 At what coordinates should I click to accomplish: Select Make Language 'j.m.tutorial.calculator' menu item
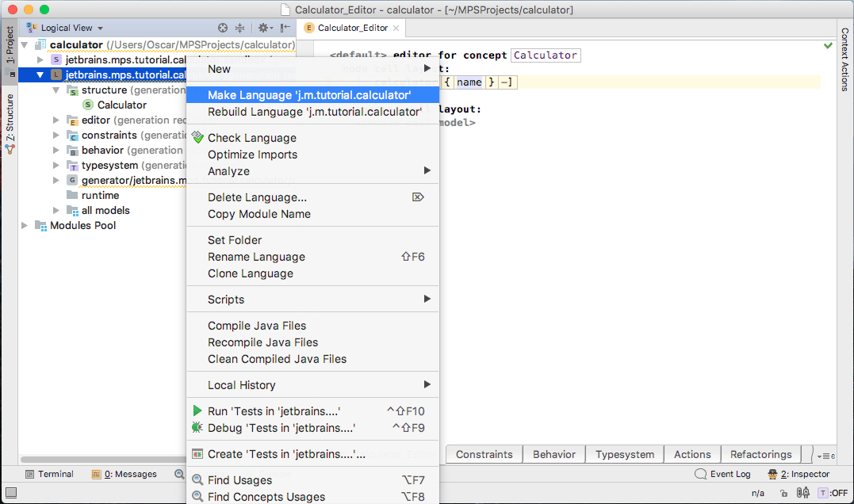pos(309,95)
